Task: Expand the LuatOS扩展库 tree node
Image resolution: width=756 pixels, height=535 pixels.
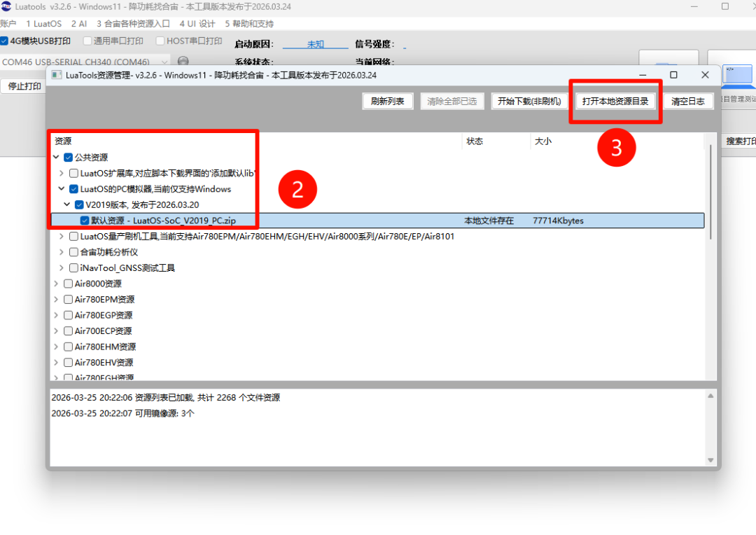Action: click(62, 173)
